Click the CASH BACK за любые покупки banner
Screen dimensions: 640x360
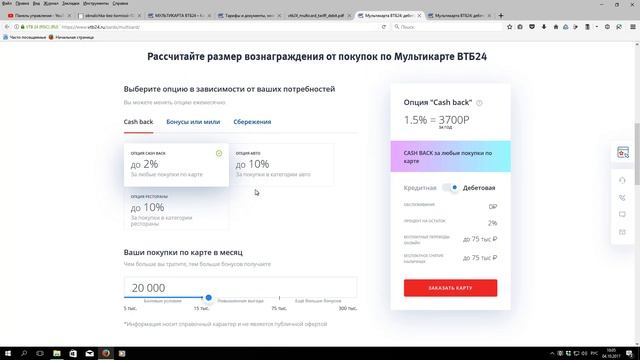(x=450, y=157)
